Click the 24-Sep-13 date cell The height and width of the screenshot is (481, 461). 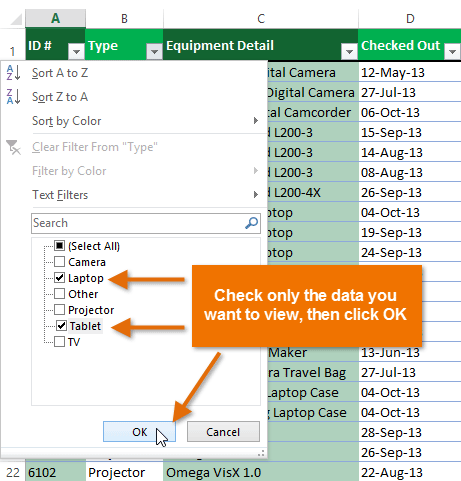tap(410, 252)
